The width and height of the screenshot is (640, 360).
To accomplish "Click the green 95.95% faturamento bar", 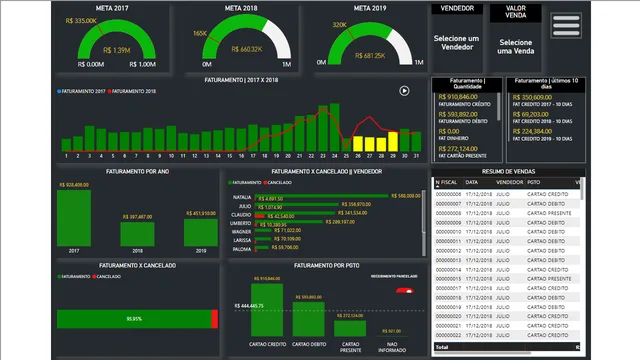I will [134, 319].
